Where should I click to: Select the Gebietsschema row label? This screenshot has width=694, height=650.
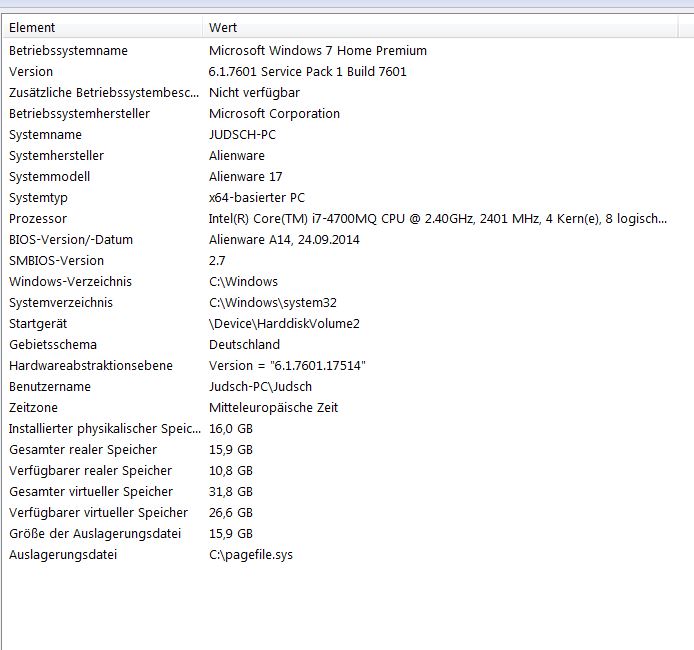pos(53,345)
